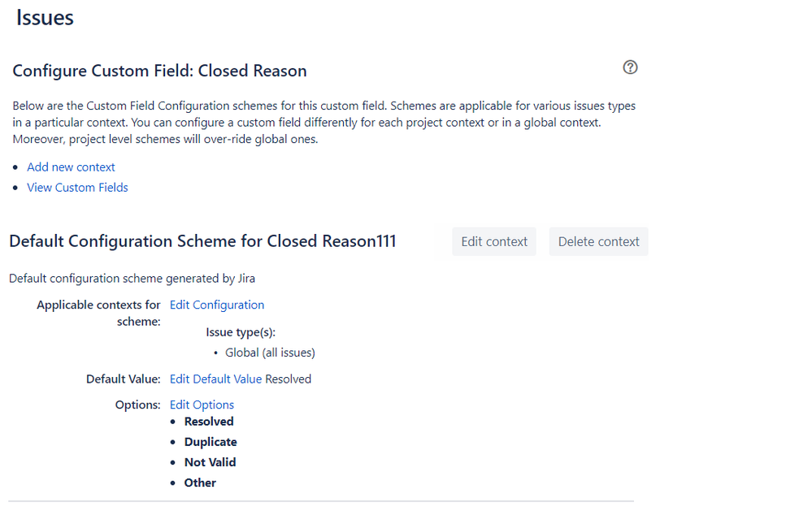Click the Delete context button
Image resolution: width=812 pixels, height=511 pixels.
(598, 241)
